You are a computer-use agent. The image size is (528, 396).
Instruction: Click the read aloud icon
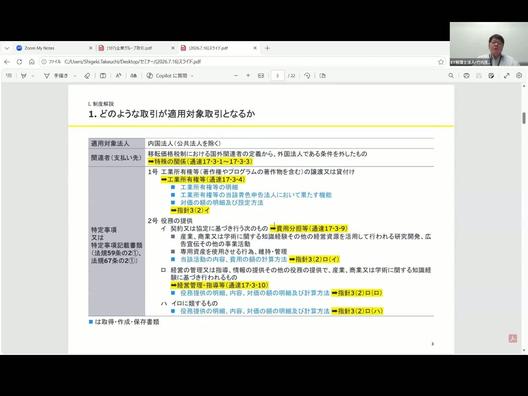pyautogui.click(x=118, y=76)
